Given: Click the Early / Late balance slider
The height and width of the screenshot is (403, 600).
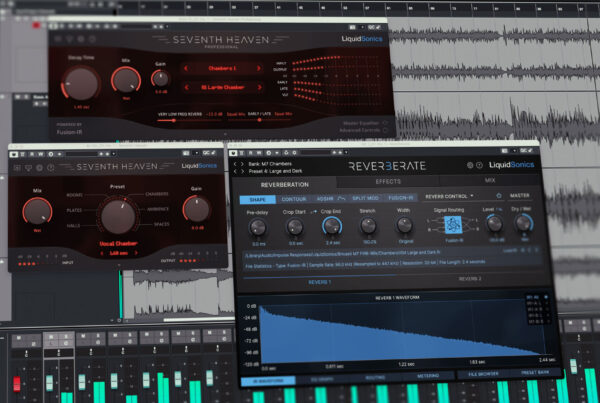Looking at the screenshot, I should 259,120.
